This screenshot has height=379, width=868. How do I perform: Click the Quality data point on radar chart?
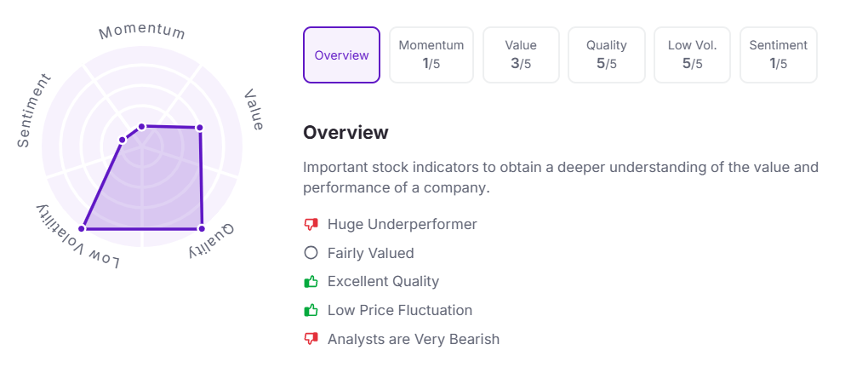tap(202, 228)
